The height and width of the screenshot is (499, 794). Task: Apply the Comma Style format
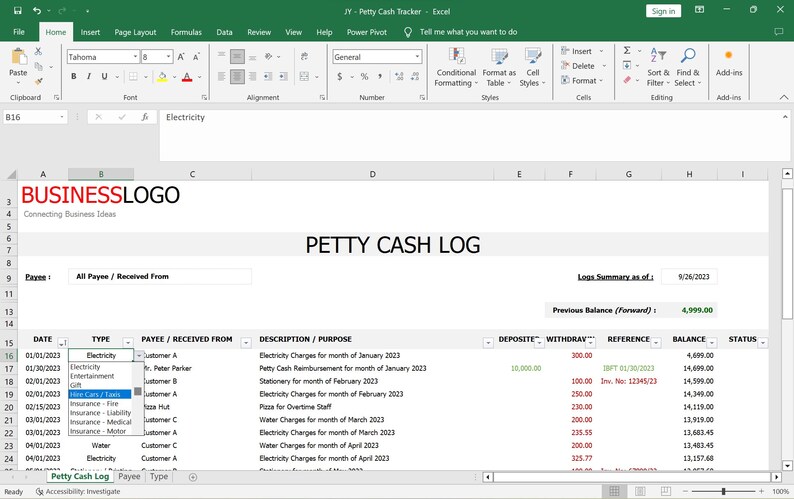pyautogui.click(x=380, y=76)
